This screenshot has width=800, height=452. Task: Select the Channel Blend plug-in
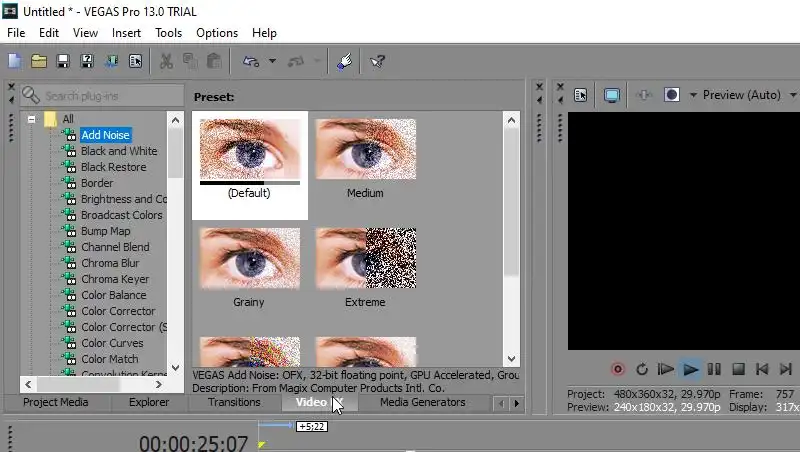tap(115, 247)
